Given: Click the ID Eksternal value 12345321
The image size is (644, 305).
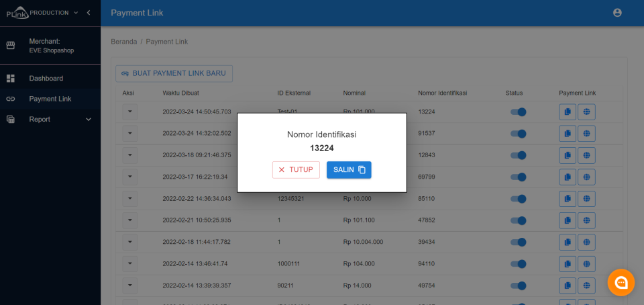Looking at the screenshot, I should coord(291,199).
